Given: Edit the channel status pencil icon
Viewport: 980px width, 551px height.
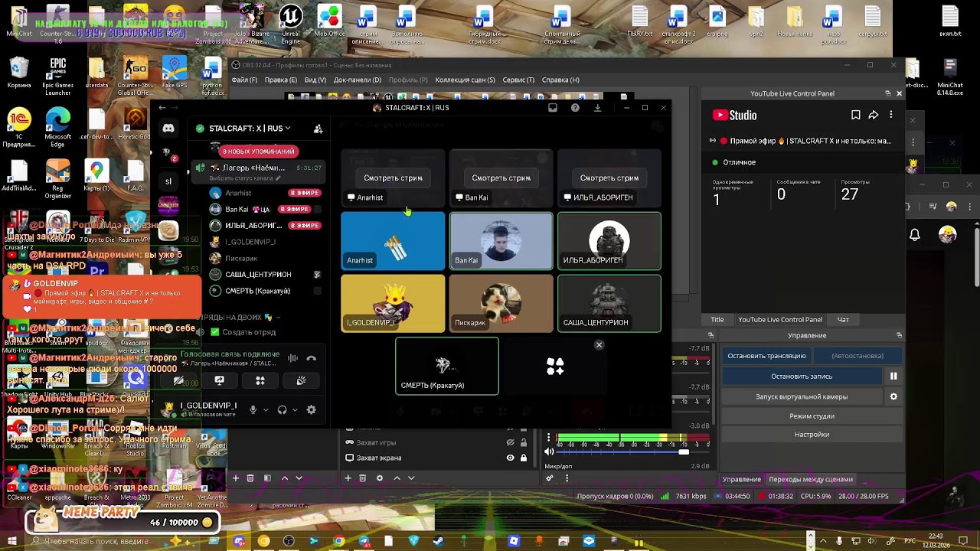Looking at the screenshot, I should [278, 178].
